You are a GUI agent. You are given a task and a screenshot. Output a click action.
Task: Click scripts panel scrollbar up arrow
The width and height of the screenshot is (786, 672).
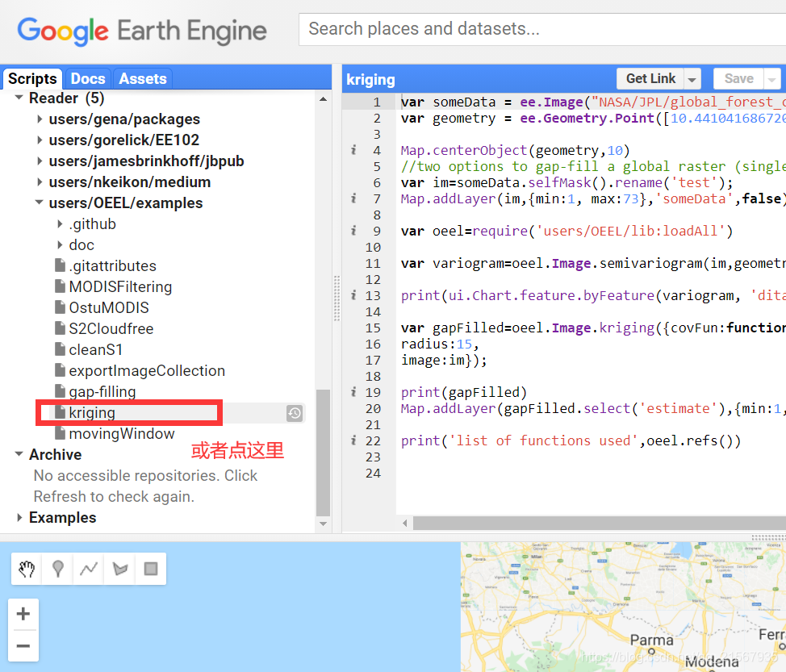coord(324,99)
